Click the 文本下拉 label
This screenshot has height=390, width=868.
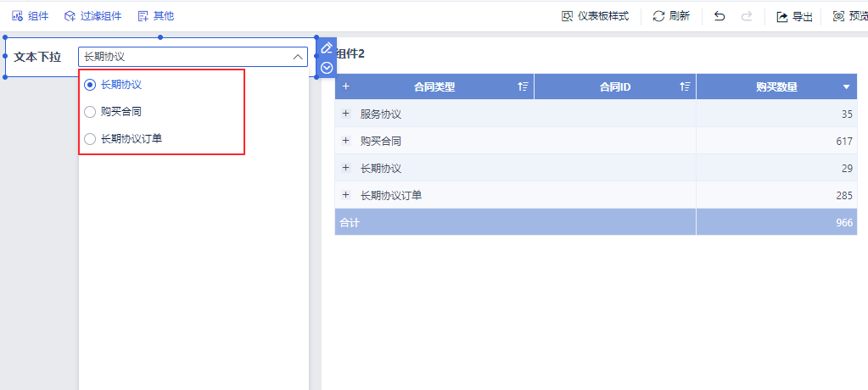pos(37,57)
